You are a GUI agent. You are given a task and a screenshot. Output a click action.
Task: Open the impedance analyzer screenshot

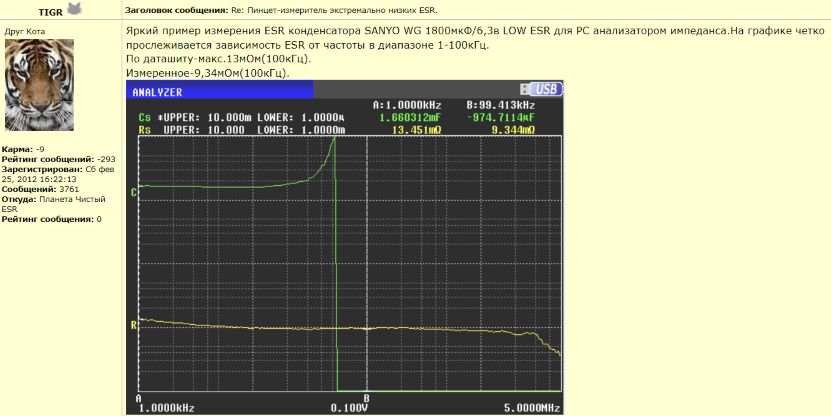345,247
